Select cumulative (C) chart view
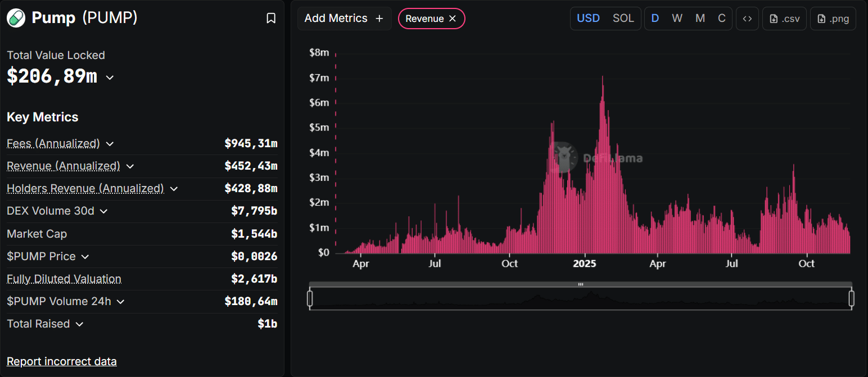The width and height of the screenshot is (868, 377). tap(722, 19)
